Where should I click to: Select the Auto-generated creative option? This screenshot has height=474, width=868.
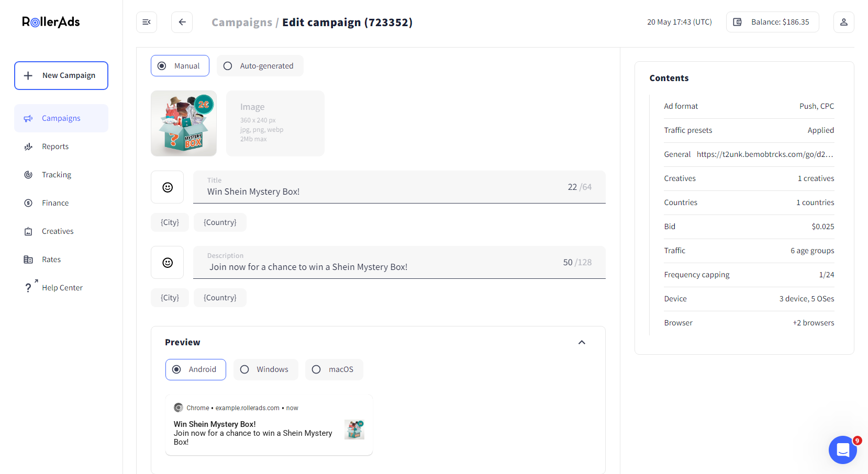[x=260, y=66]
